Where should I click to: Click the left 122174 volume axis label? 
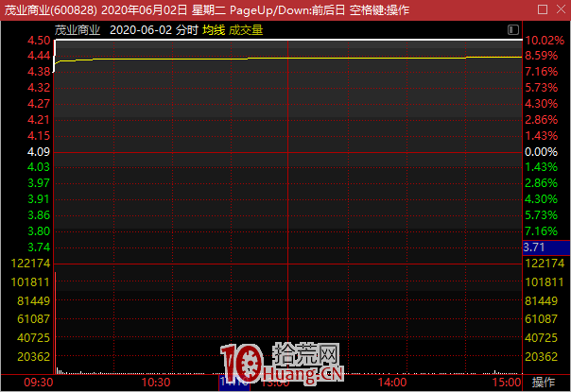(x=30, y=264)
